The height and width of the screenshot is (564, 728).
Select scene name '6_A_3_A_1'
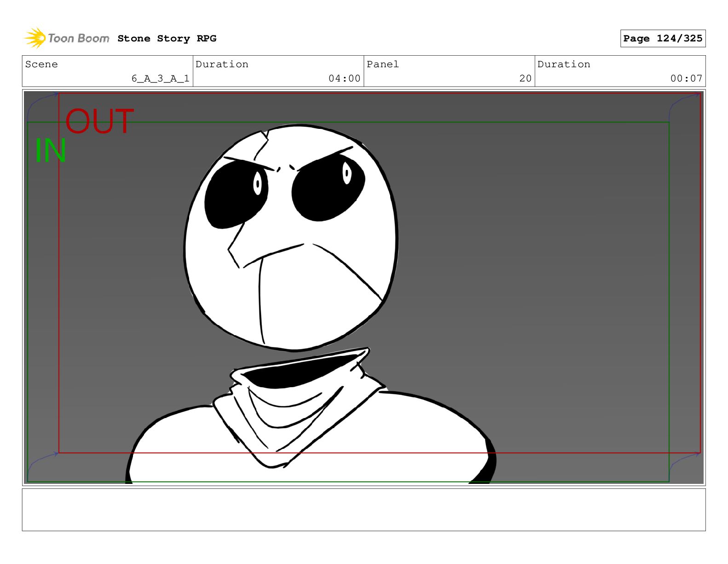(x=160, y=79)
